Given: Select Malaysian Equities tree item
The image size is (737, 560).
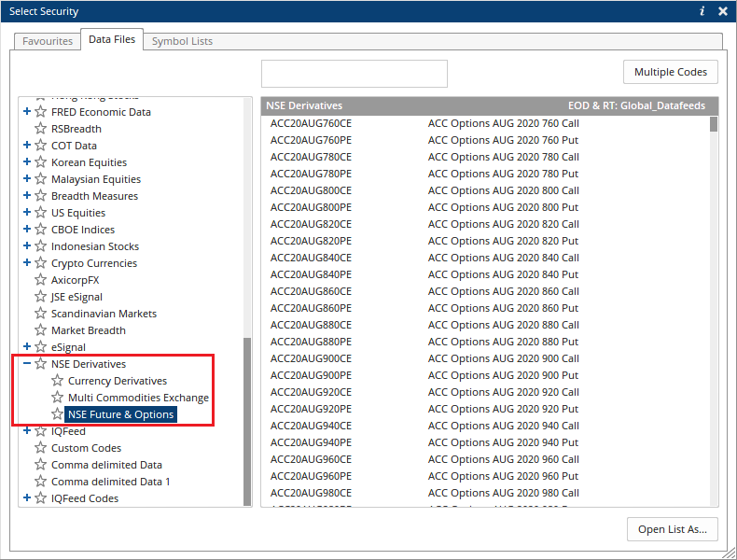Looking at the screenshot, I should click(96, 179).
